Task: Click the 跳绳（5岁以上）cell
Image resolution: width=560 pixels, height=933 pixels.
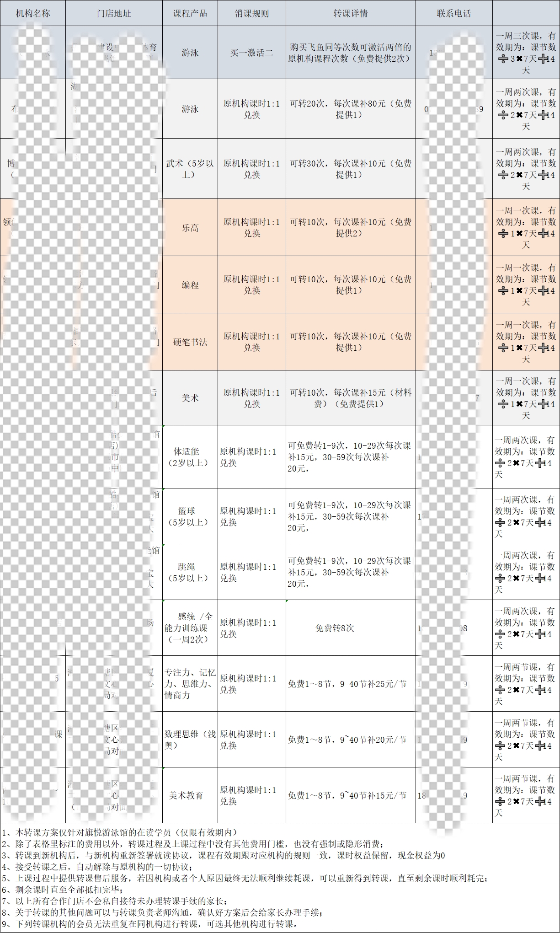Action: (190, 572)
